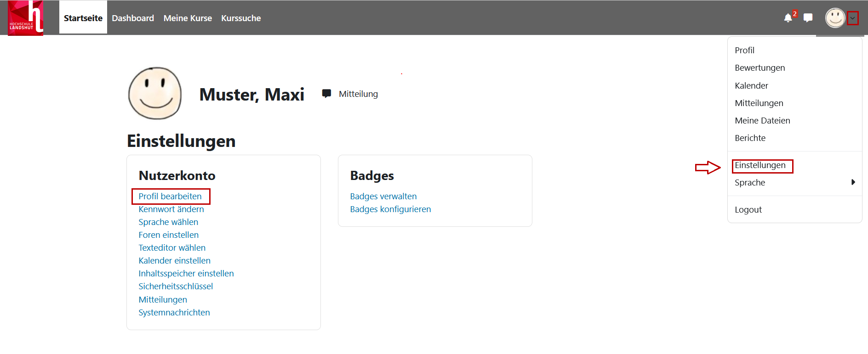Screen dimensions: 868x354
Task: Open Kurssuche in the top bar
Action: point(241,18)
